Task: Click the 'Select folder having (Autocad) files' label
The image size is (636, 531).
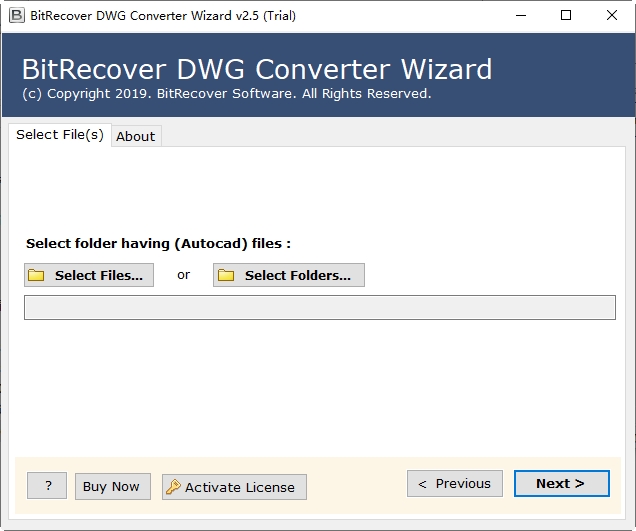Action: click(158, 243)
